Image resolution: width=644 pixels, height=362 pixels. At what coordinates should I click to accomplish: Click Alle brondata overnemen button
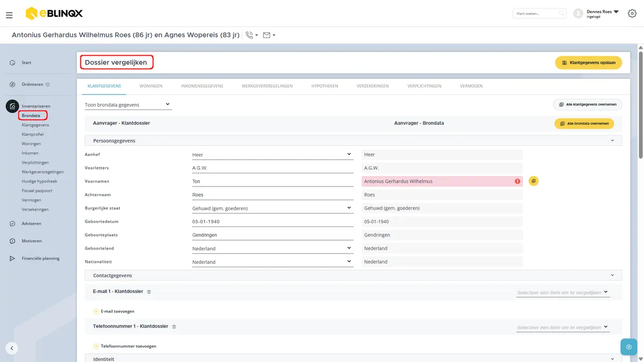coord(584,123)
